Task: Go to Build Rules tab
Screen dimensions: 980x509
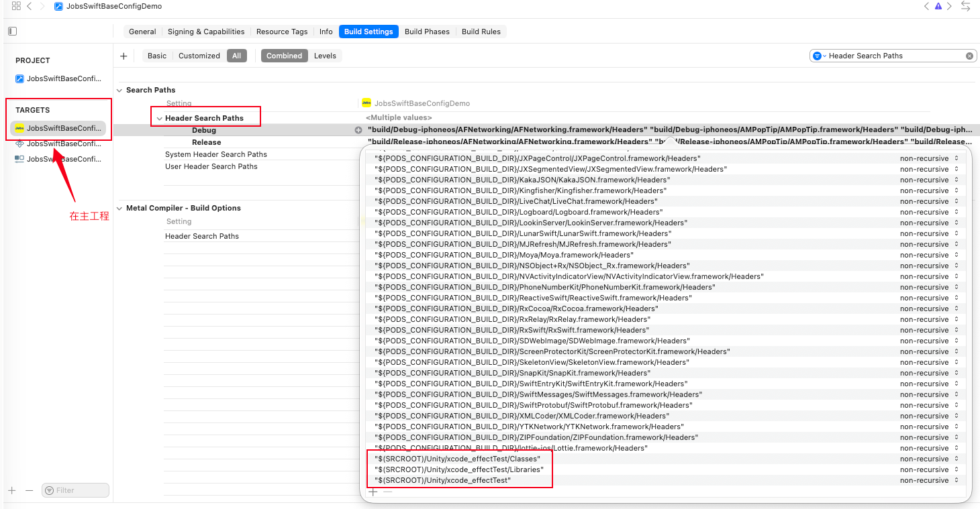Action: click(481, 32)
